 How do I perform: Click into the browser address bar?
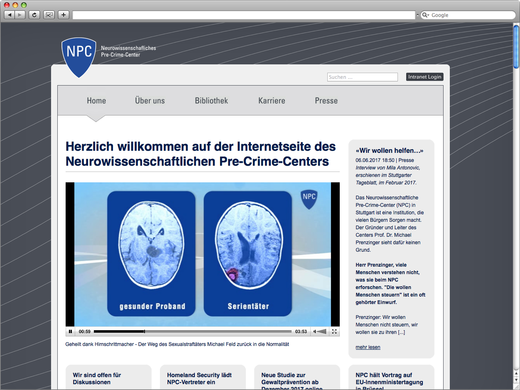(244, 15)
